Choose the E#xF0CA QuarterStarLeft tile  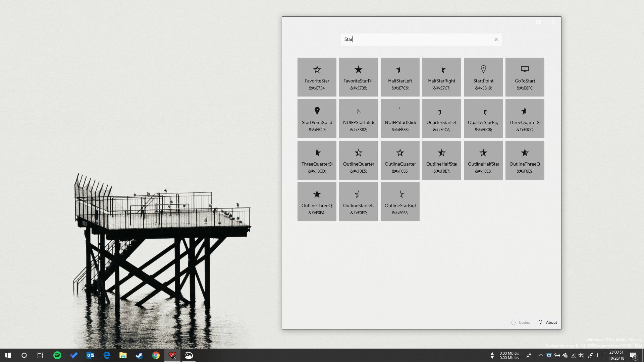[441, 118]
